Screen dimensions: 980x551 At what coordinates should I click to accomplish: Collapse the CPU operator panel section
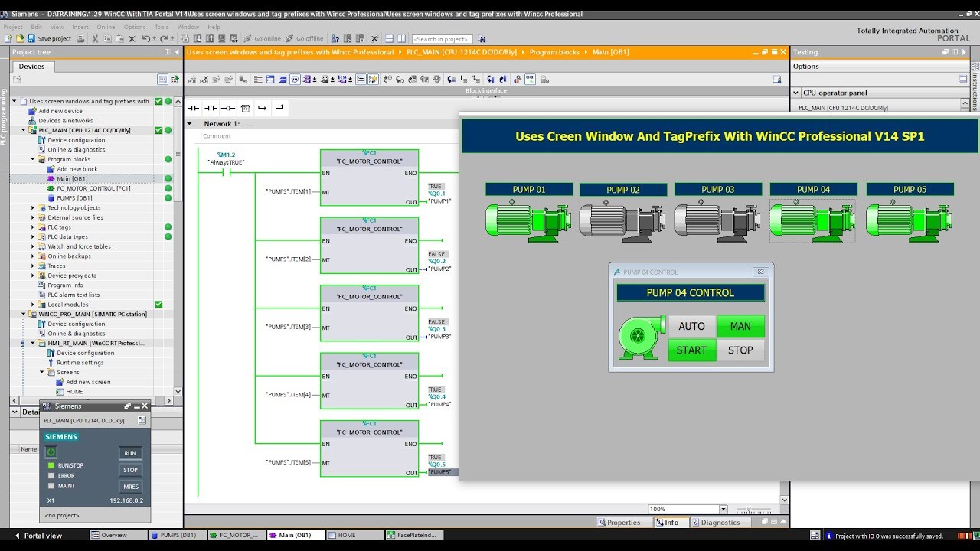click(x=796, y=93)
